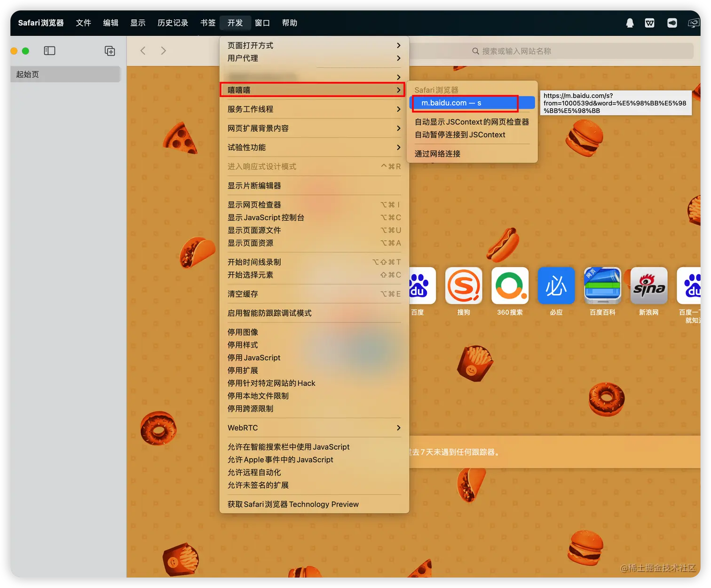
Task: Open the 书签 menu
Action: (208, 23)
